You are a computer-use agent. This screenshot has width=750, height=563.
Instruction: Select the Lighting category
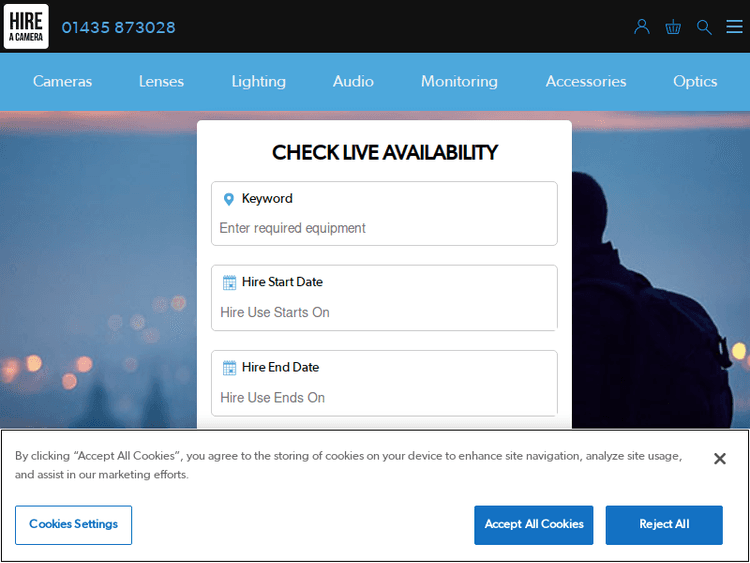258,82
